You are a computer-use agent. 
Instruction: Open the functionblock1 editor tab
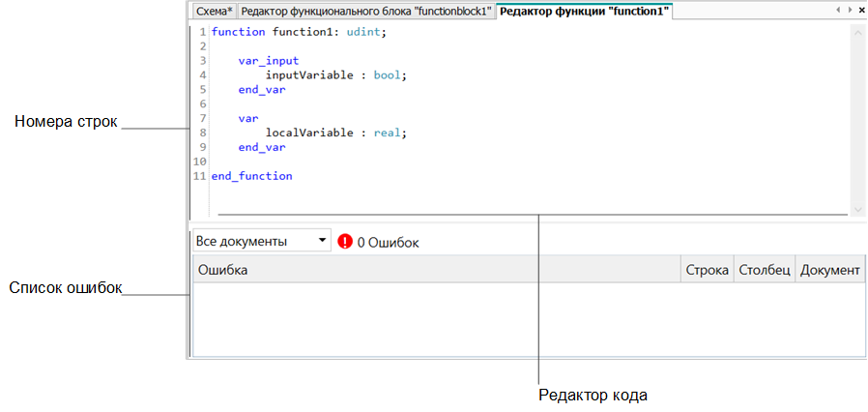366,12
